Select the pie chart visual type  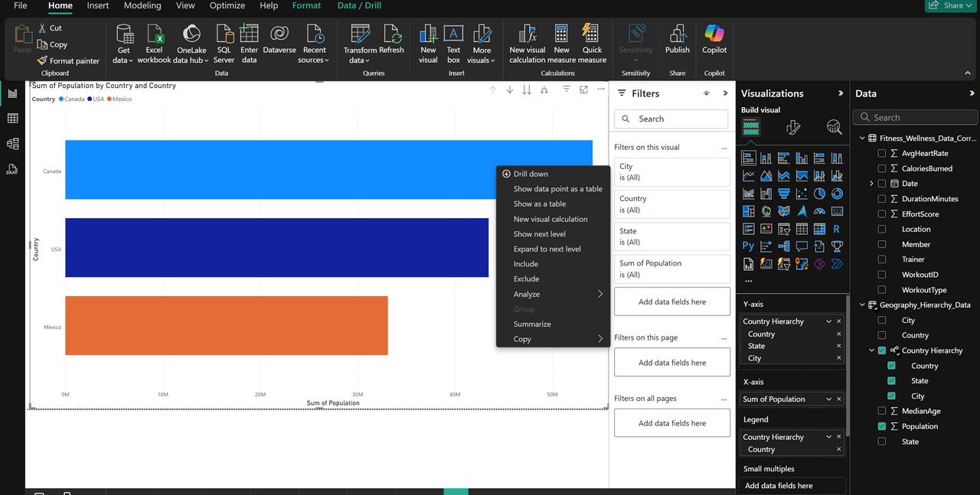819,194
